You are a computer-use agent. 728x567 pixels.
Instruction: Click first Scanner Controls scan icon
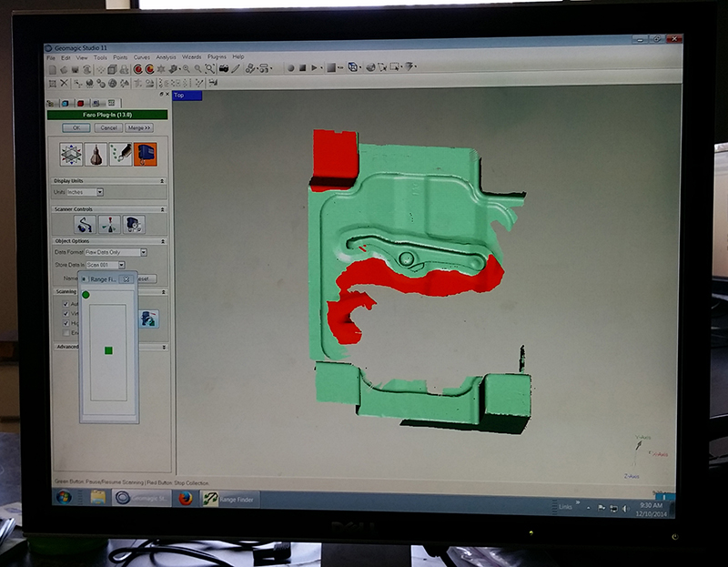(85, 223)
